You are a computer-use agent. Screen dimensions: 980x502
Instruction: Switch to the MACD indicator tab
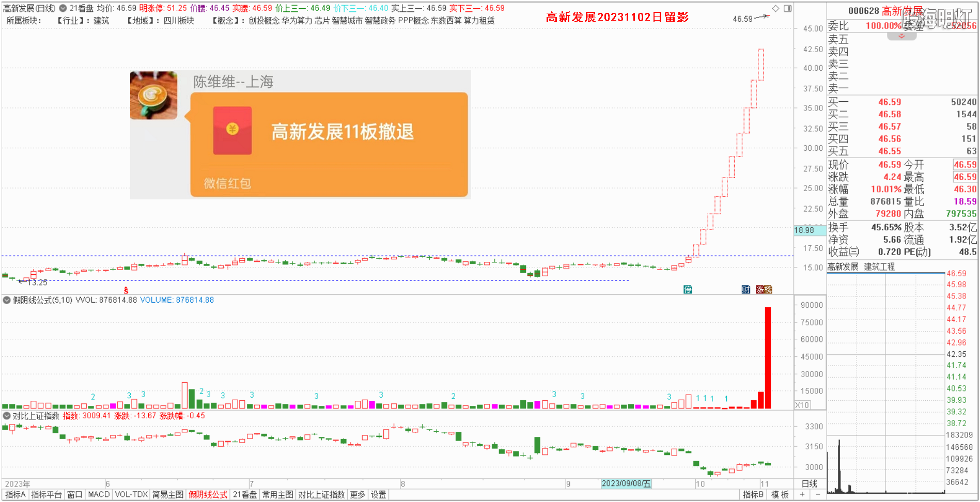(x=99, y=495)
